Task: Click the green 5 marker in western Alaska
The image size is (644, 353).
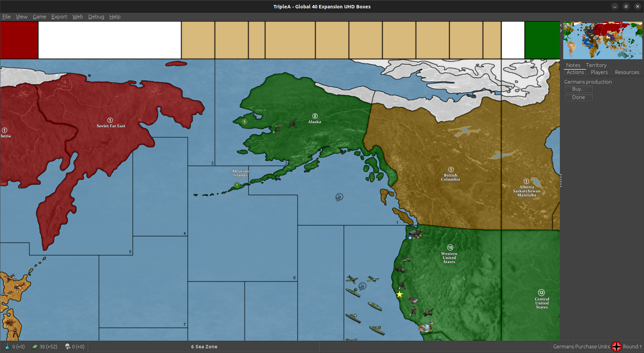Action: tap(245, 122)
